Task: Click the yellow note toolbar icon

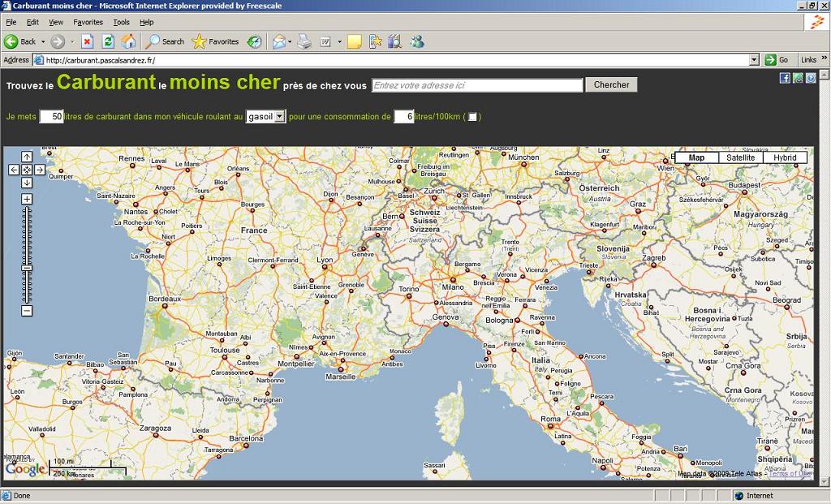Action: (354, 42)
